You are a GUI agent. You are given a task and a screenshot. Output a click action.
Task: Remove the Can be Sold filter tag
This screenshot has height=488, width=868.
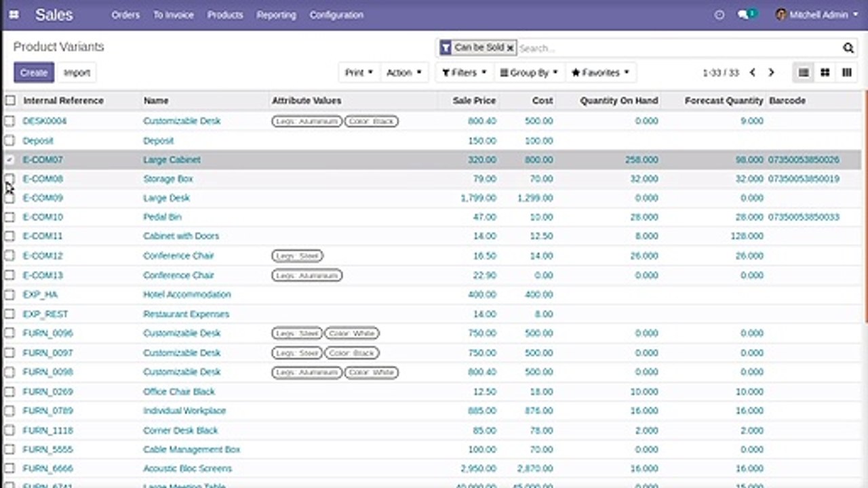(x=510, y=48)
